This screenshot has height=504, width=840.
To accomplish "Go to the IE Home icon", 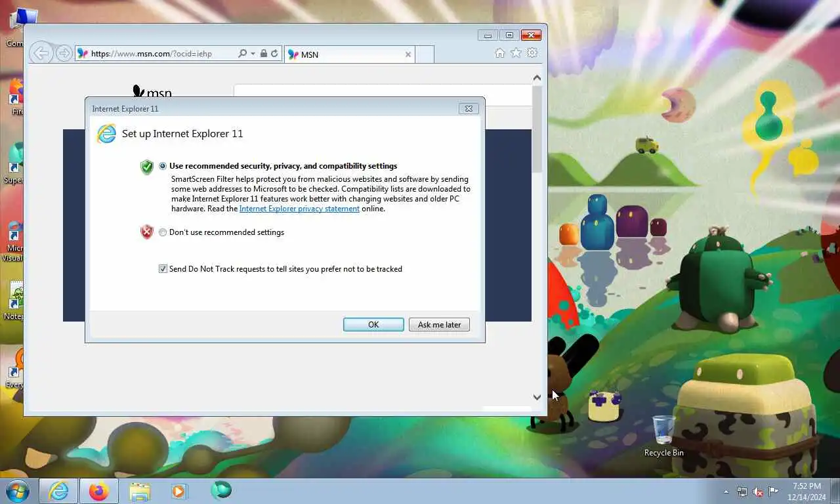I will coord(500,53).
